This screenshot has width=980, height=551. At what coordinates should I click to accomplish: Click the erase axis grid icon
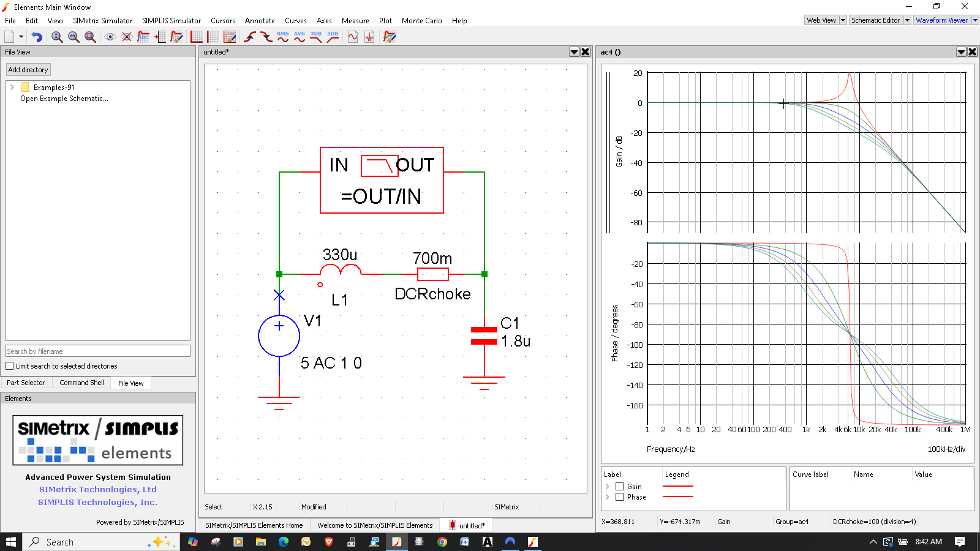pos(230,37)
